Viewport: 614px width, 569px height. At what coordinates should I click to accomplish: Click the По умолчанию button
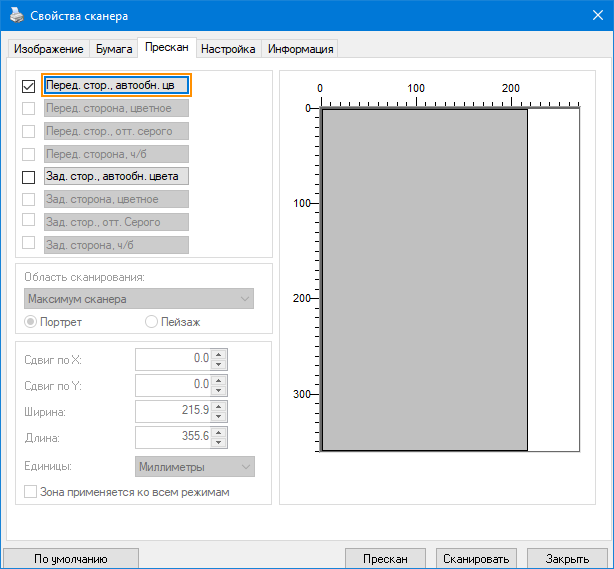click(x=71, y=558)
